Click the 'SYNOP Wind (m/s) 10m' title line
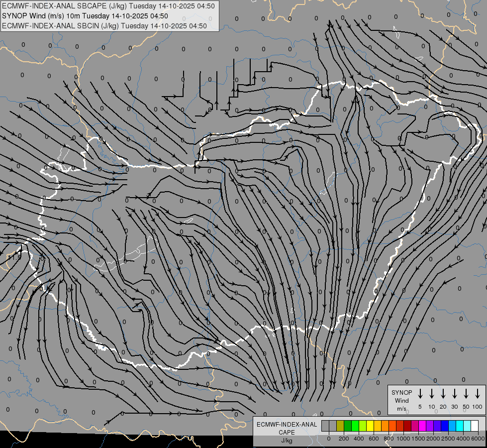 (85, 16)
